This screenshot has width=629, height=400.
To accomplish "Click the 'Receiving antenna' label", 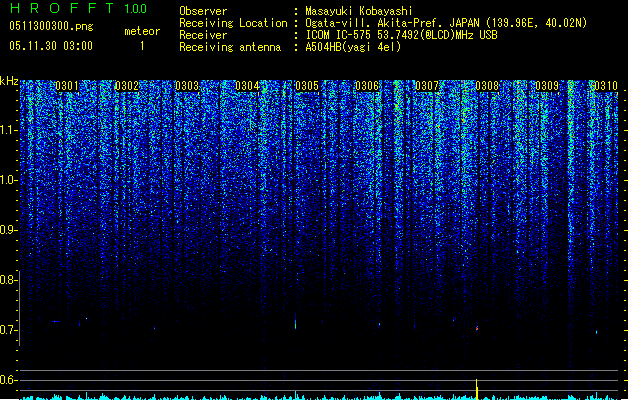I will pyautogui.click(x=230, y=47).
